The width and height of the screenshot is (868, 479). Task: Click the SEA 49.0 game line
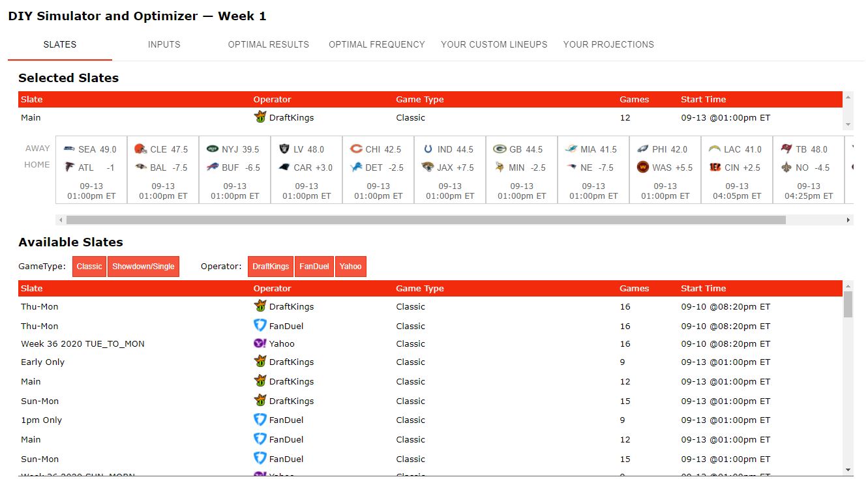point(91,149)
